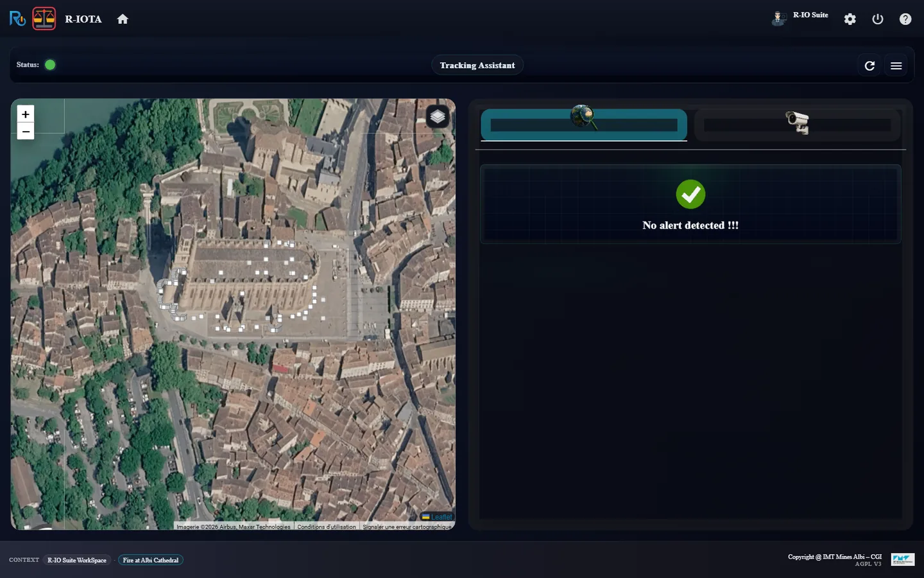Open the map layers control

tap(438, 116)
